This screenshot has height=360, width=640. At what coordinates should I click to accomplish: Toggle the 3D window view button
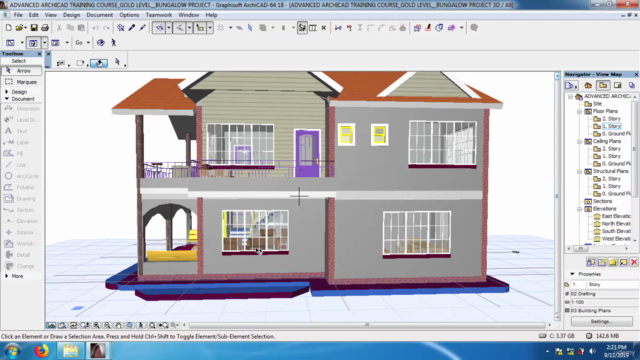click(33, 42)
